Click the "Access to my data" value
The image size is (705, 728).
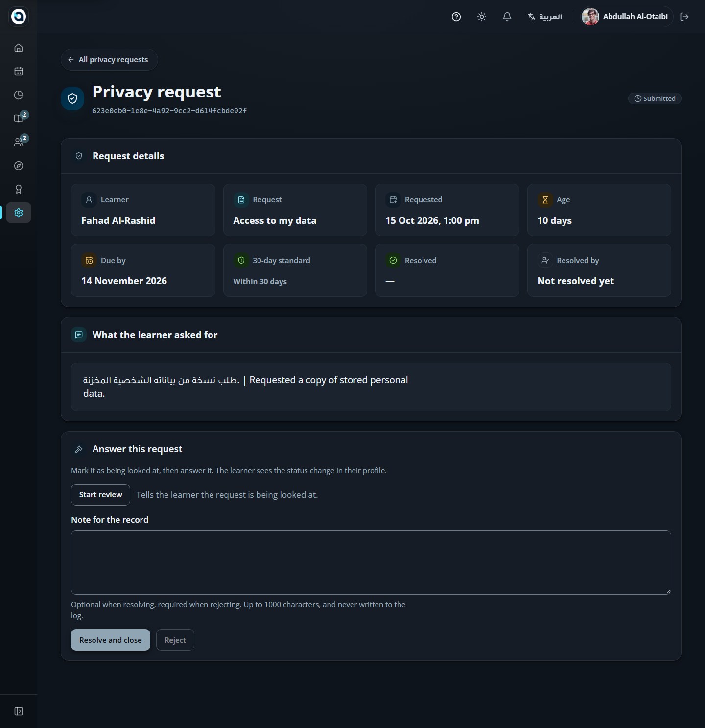(275, 220)
